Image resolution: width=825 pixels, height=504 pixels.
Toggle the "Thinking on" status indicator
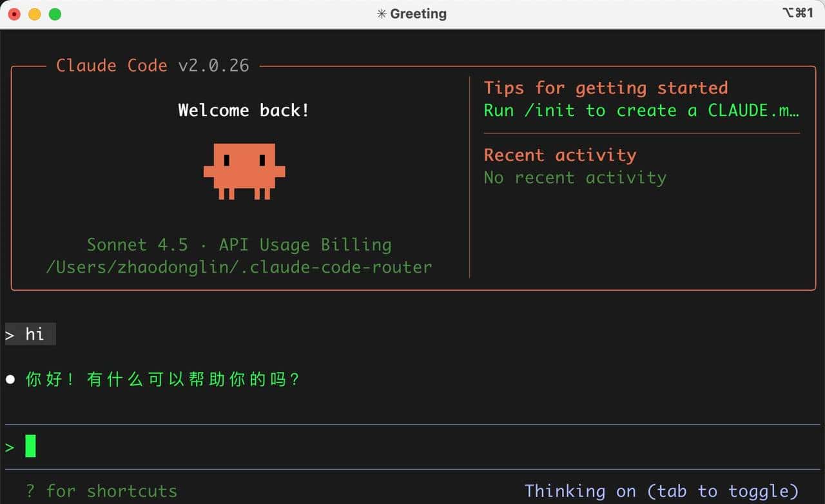(x=661, y=491)
